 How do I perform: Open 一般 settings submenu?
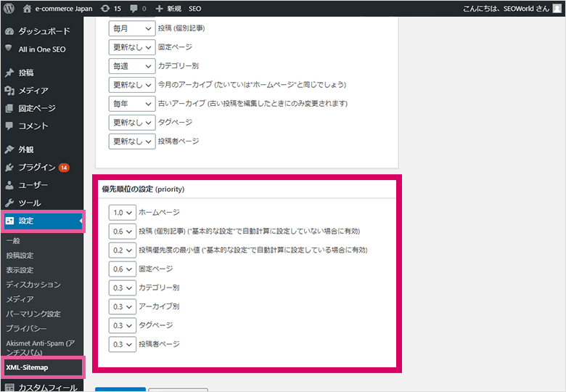point(13,241)
